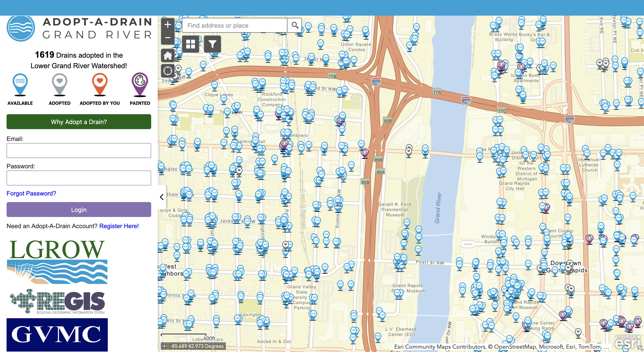Click the Adopted drain legend icon
The height and width of the screenshot is (352, 644).
[x=60, y=85]
